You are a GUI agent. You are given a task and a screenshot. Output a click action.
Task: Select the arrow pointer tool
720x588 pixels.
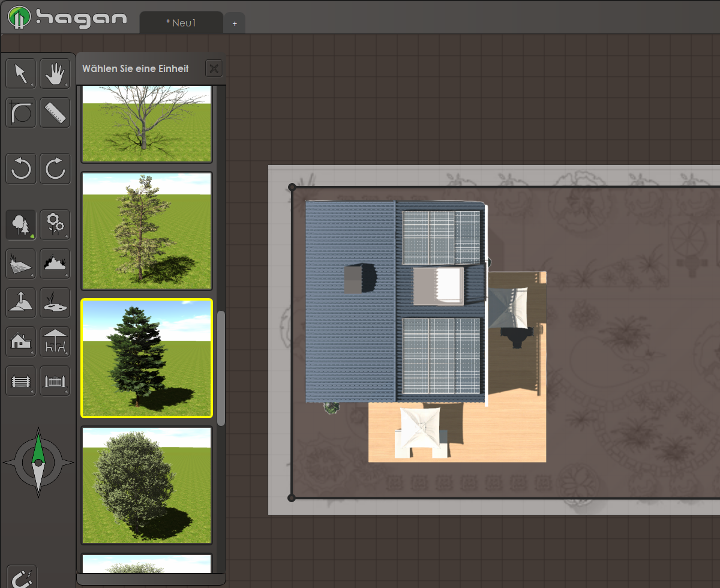click(x=21, y=74)
